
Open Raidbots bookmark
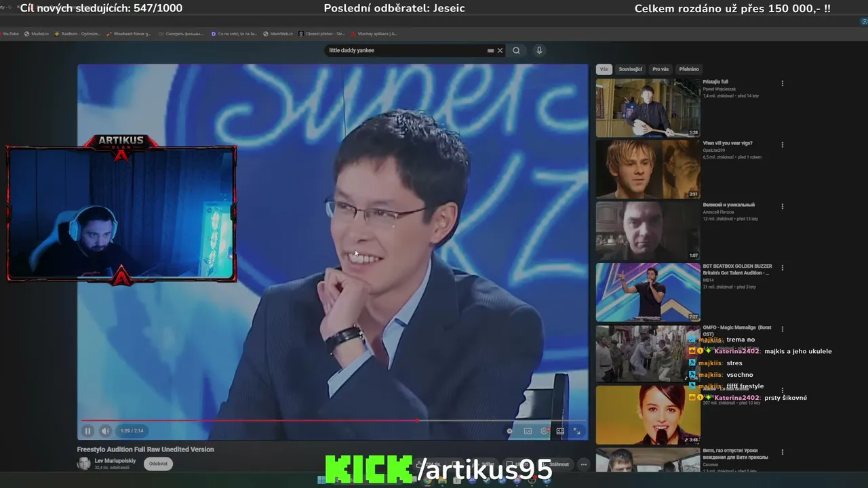(x=77, y=33)
